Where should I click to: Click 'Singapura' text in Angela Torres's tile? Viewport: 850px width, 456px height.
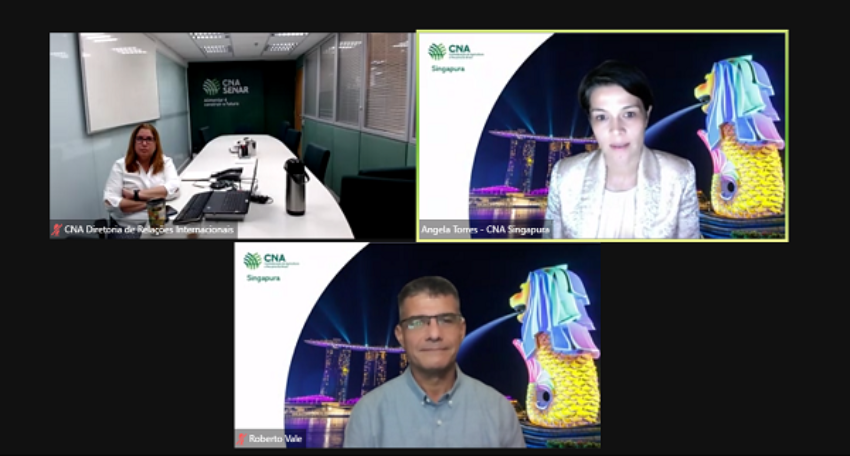pos(447,69)
